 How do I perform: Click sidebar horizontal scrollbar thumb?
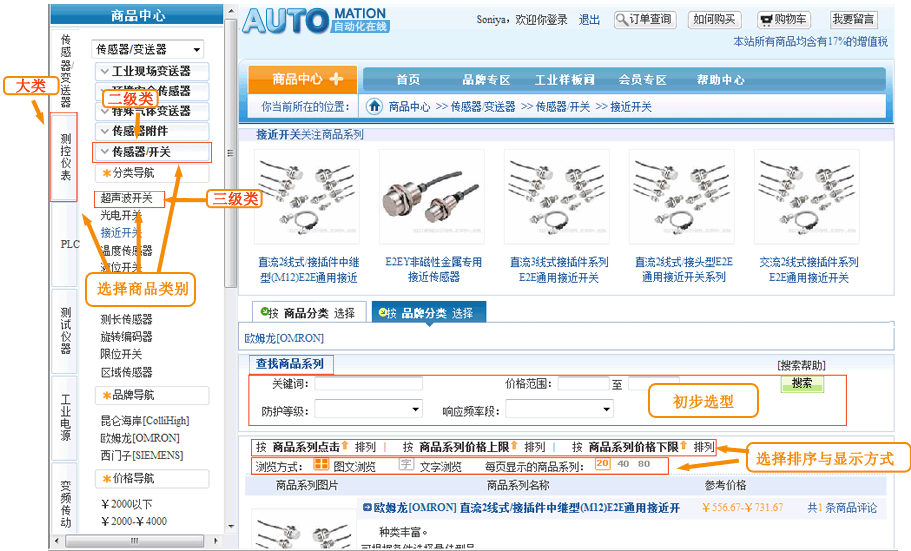[x=134, y=541]
